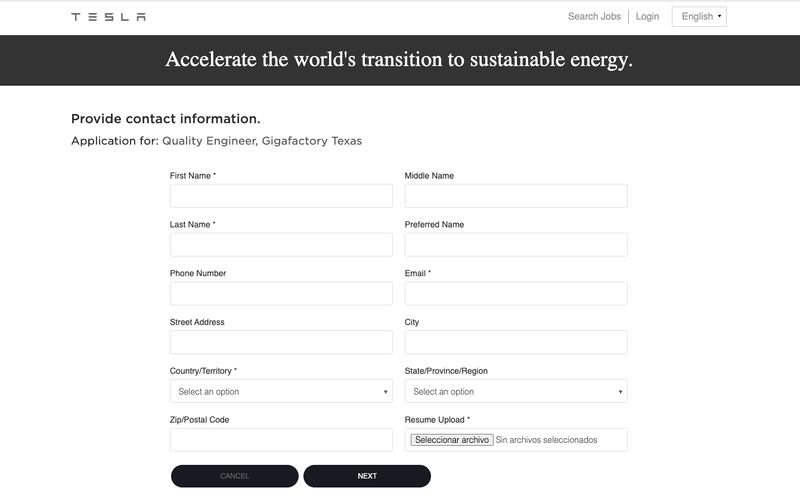The width and height of the screenshot is (800, 497).
Task: Choose a file with Seleccionar archivo
Action: pos(452,440)
